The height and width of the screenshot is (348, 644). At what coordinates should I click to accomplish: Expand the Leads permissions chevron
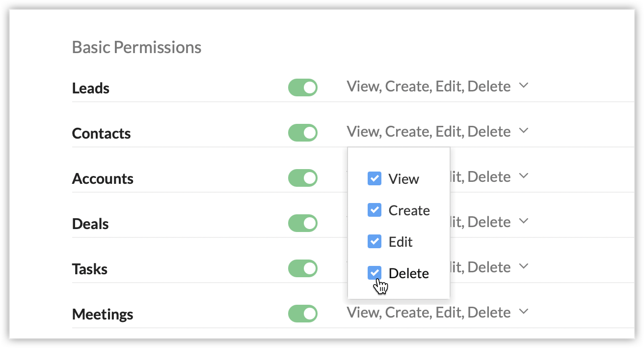coord(524,86)
